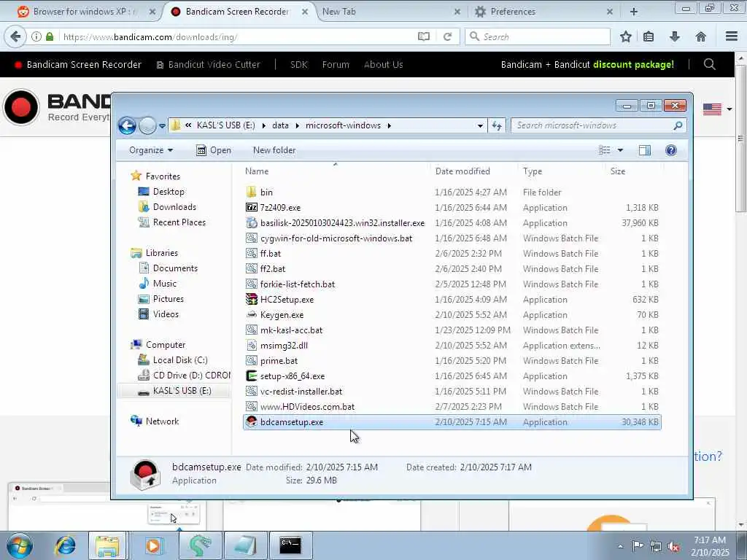Create a New folder
Screen dimensions: 747x560
tap(274, 150)
